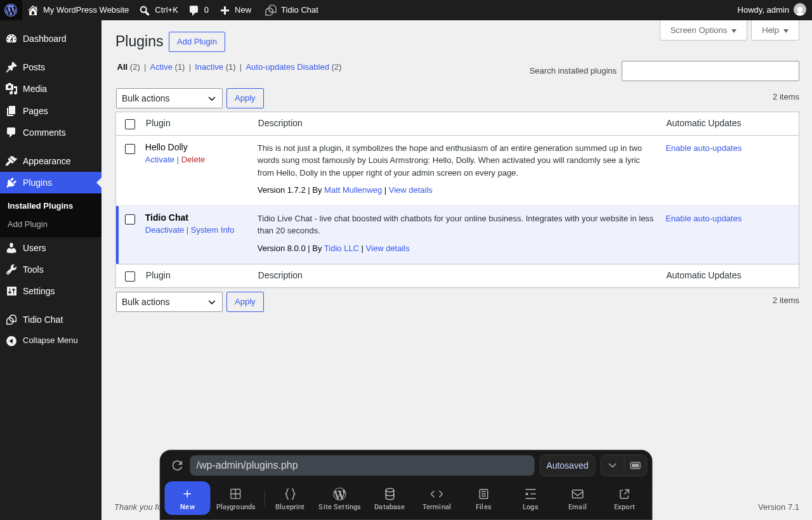
Task: Enable auto-updates for Tidio Chat
Action: 704,218
